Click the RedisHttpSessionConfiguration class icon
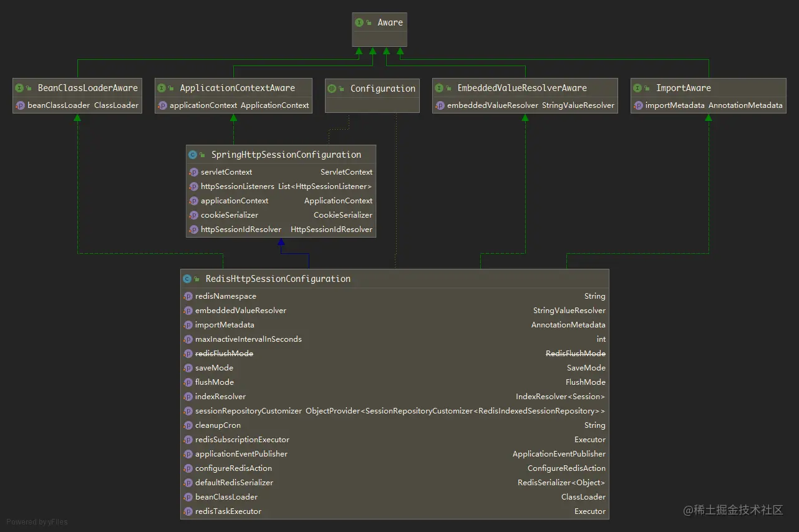Image resolution: width=799 pixels, height=532 pixels. (187, 279)
